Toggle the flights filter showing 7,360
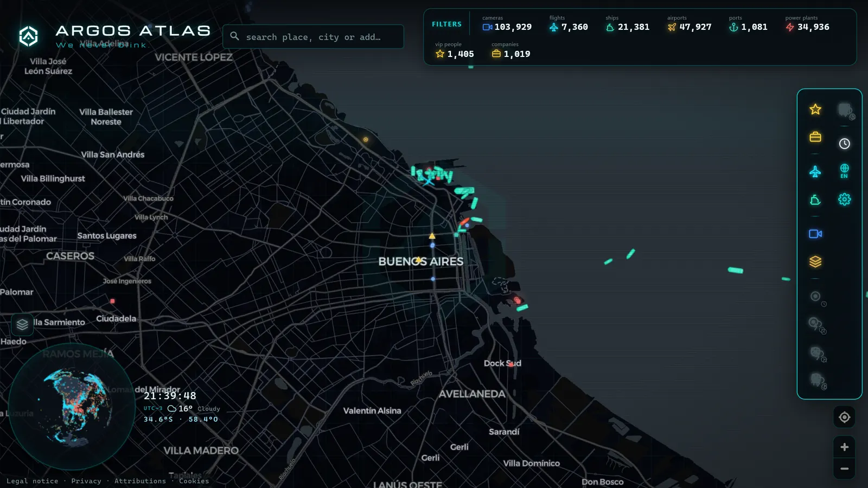Image resolution: width=868 pixels, height=488 pixels. click(568, 24)
